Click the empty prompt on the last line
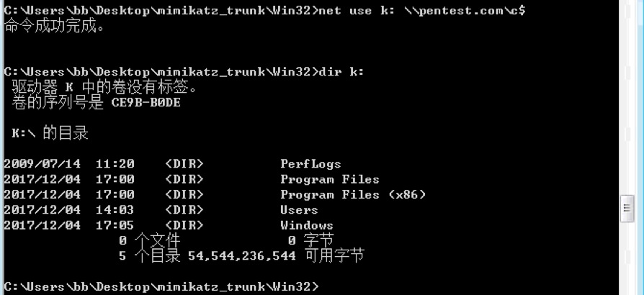The image size is (644, 295). coord(161,286)
